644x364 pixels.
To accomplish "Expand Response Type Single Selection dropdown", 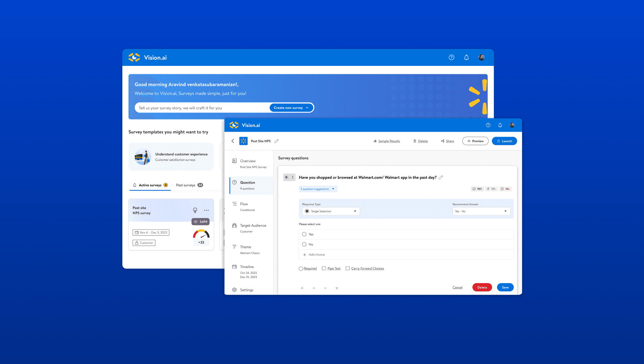I will coord(331,211).
